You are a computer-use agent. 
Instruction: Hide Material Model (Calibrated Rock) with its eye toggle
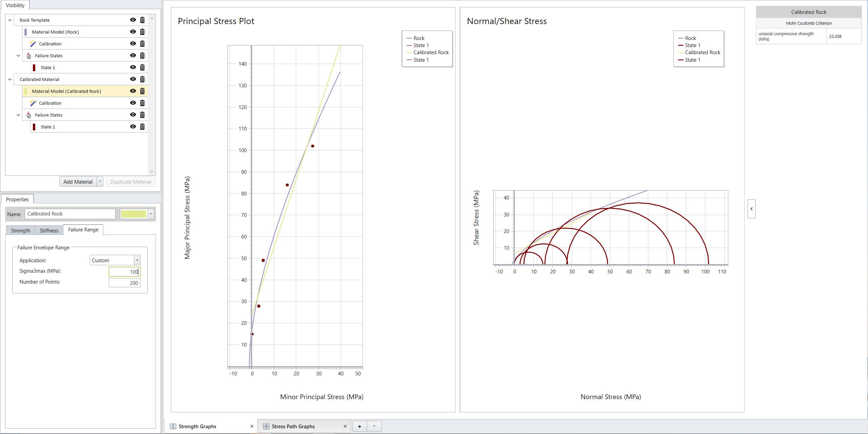pos(133,91)
